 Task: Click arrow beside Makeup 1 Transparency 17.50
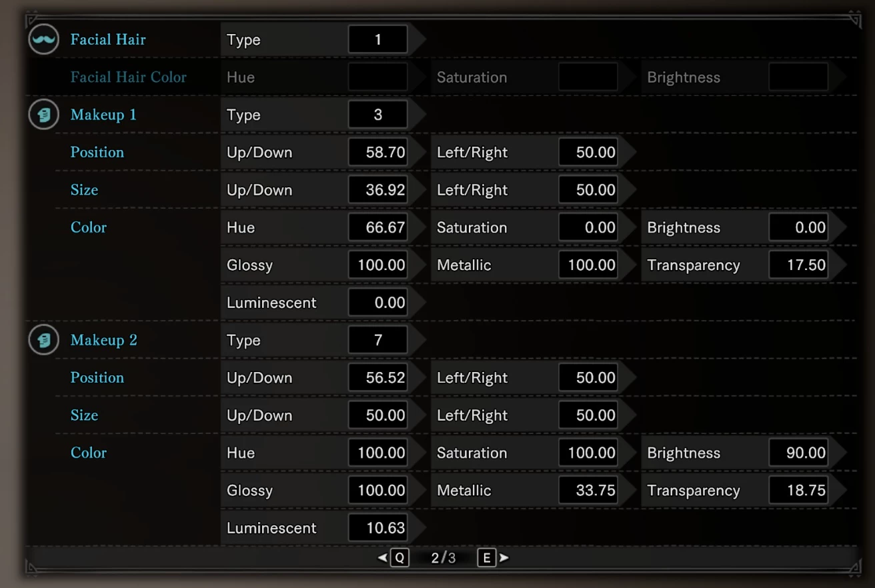838,265
